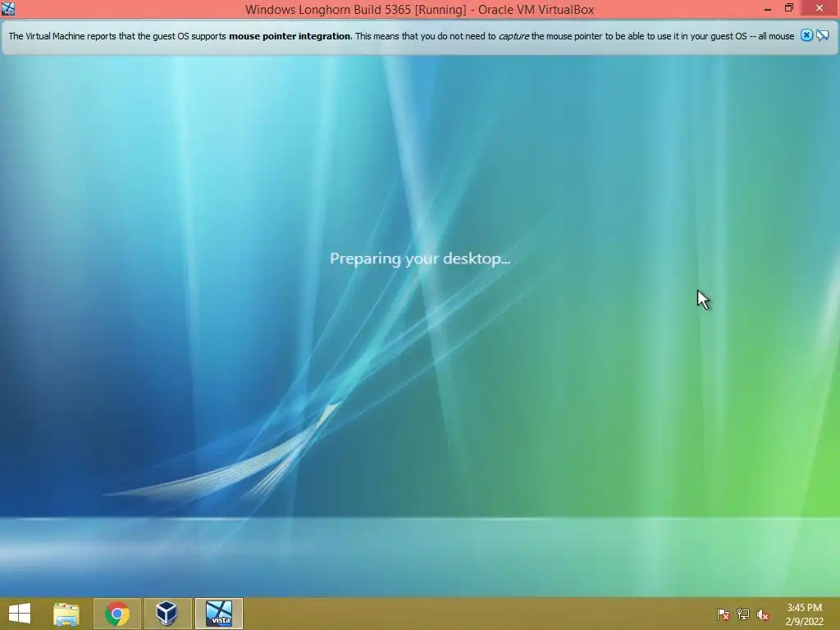The width and height of the screenshot is (840, 630).
Task: Open the VirtualBox window system menu icon
Action: point(8,9)
